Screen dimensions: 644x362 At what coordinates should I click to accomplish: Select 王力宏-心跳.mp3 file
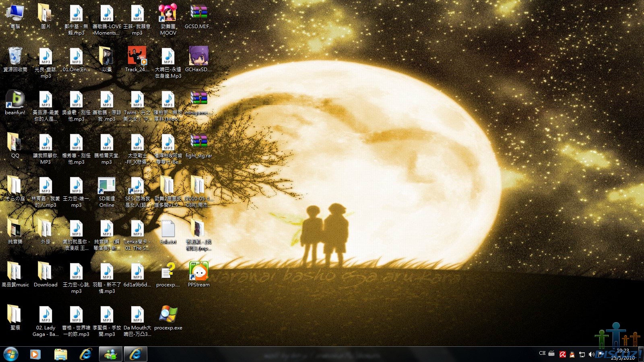point(76,278)
